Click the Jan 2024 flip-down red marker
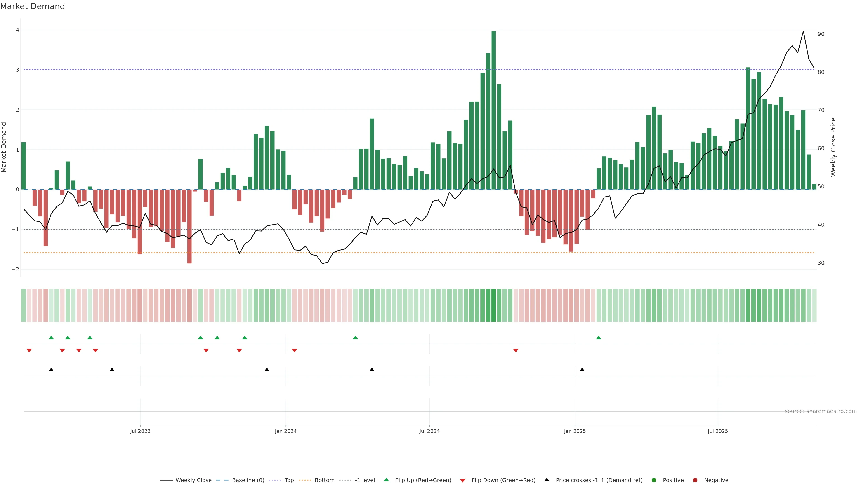The image size is (868, 488). pos(295,351)
